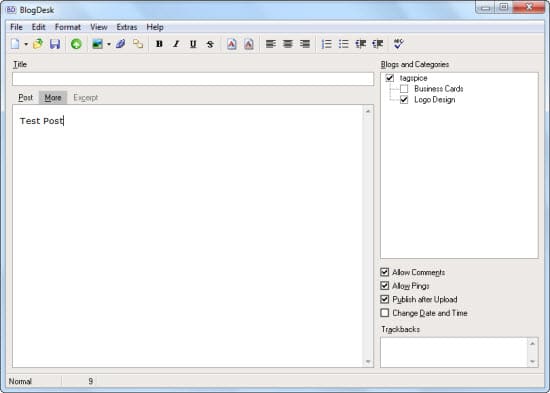Switch to the More tab
Image resolution: width=550 pixels, height=393 pixels.
[x=53, y=98]
